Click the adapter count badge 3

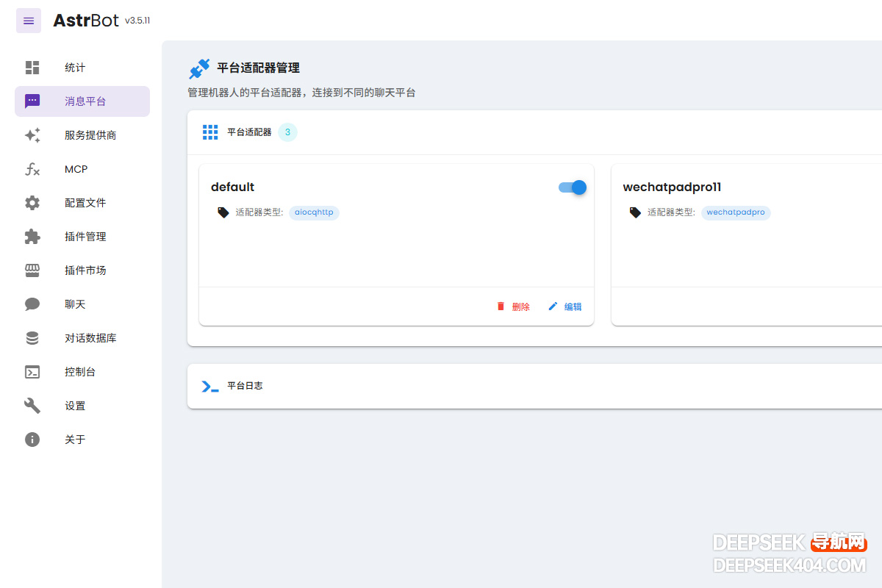tap(287, 132)
